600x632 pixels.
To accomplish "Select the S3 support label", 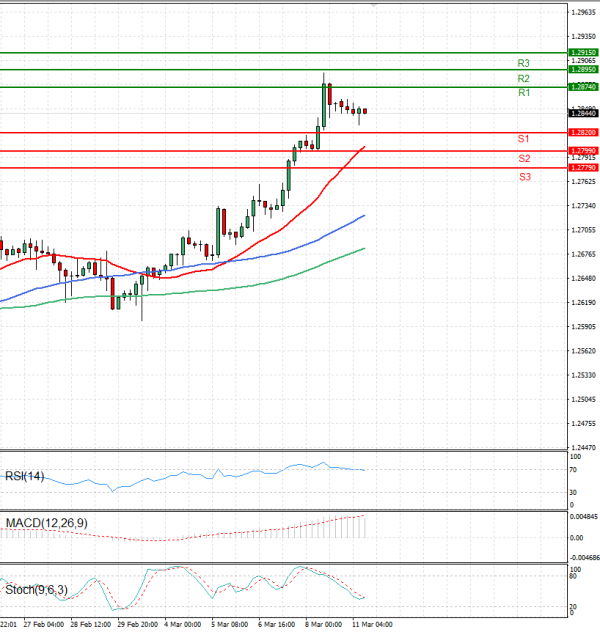I will point(524,177).
